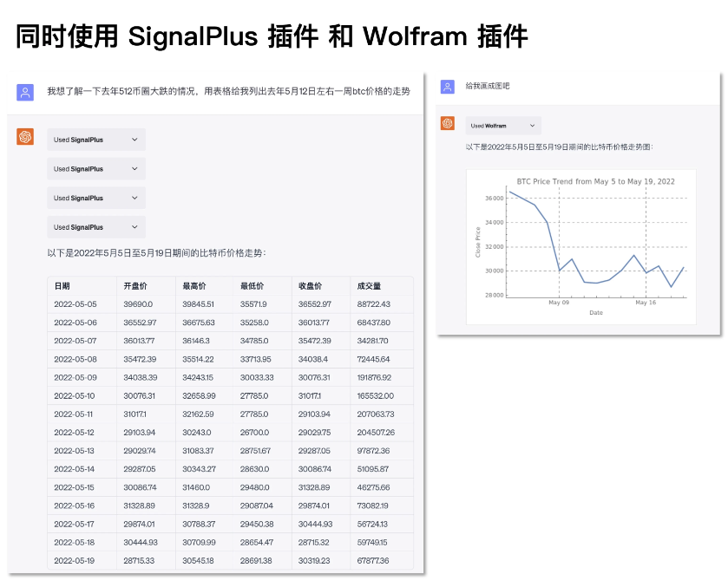This screenshot has height=587, width=728.
Task: Expand the topmost Used SignalPlus dropdown
Action: 96,140
